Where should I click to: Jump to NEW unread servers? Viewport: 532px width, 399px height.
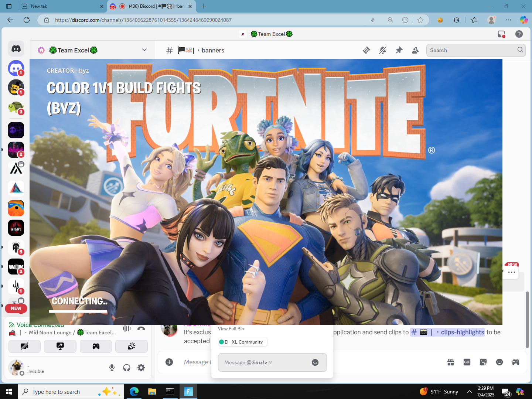[x=16, y=308]
